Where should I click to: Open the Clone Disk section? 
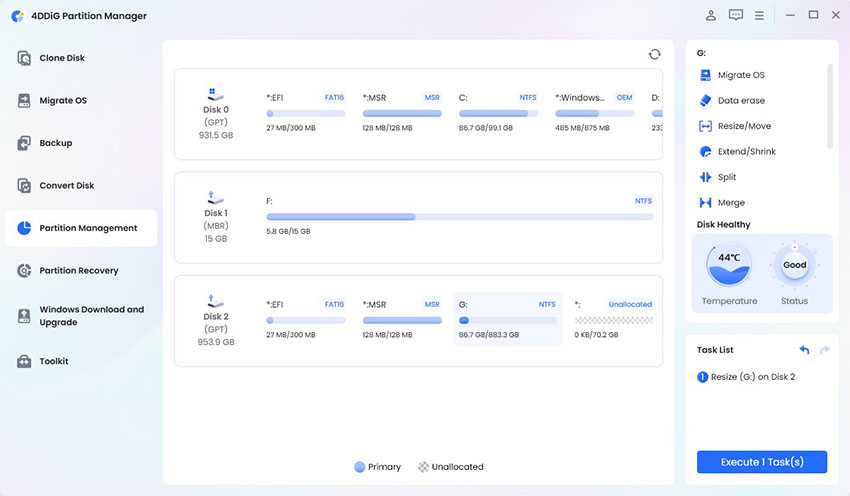(62, 58)
